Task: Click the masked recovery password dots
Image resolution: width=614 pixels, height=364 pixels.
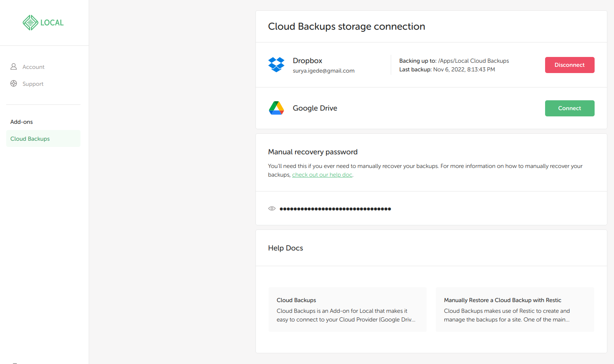Action: click(x=335, y=209)
